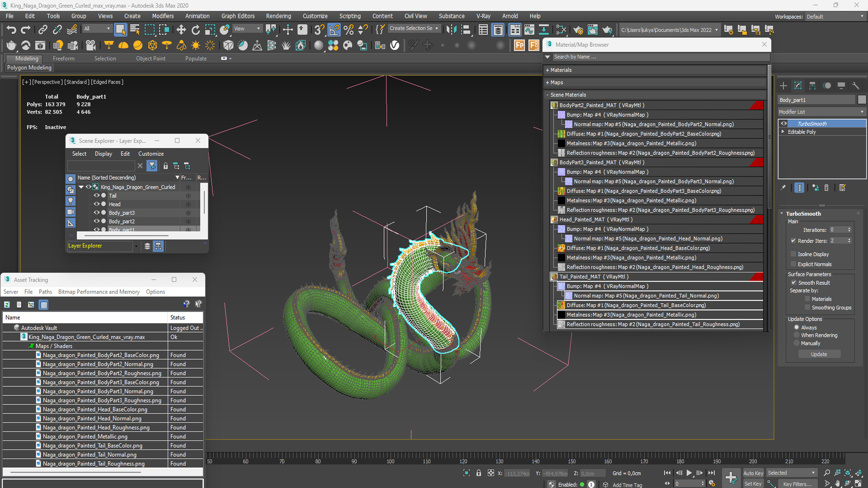Enable Isoline Display checkbox

(793, 254)
